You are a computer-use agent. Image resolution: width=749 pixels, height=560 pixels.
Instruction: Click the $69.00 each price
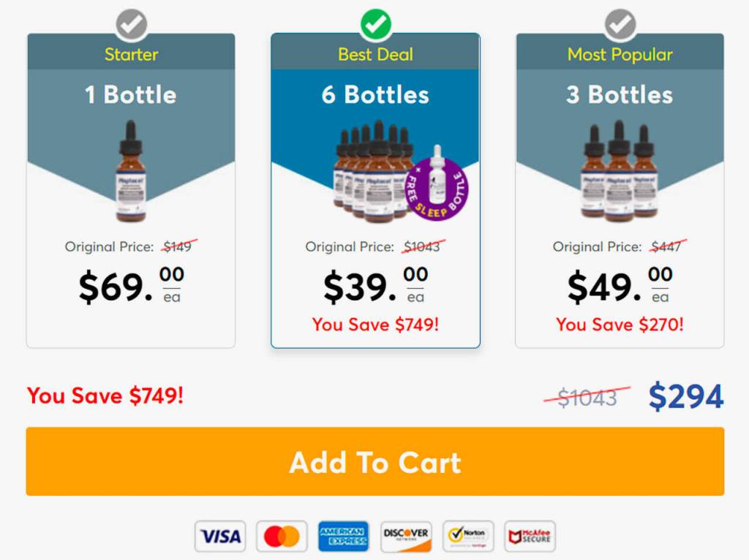pos(131,286)
